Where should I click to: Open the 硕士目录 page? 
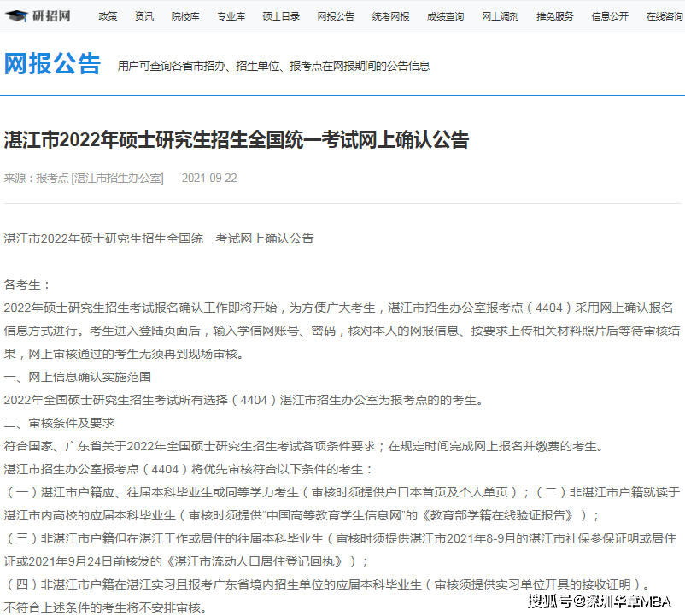tap(281, 16)
